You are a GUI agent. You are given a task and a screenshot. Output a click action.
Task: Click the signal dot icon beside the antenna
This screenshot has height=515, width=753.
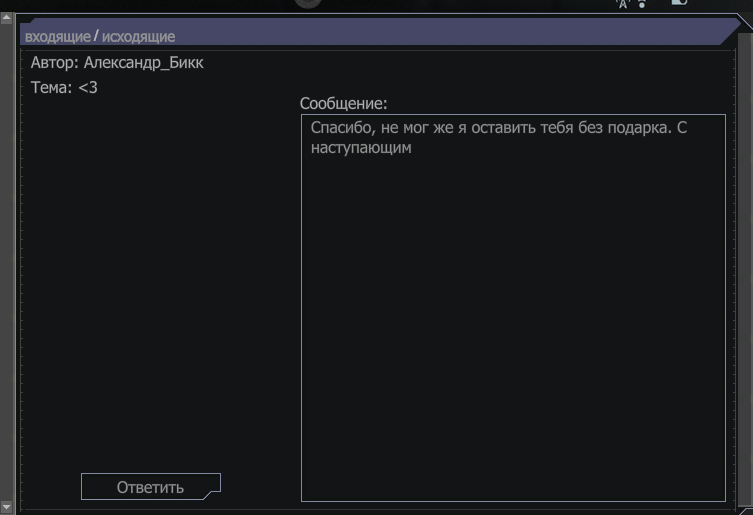click(x=642, y=4)
